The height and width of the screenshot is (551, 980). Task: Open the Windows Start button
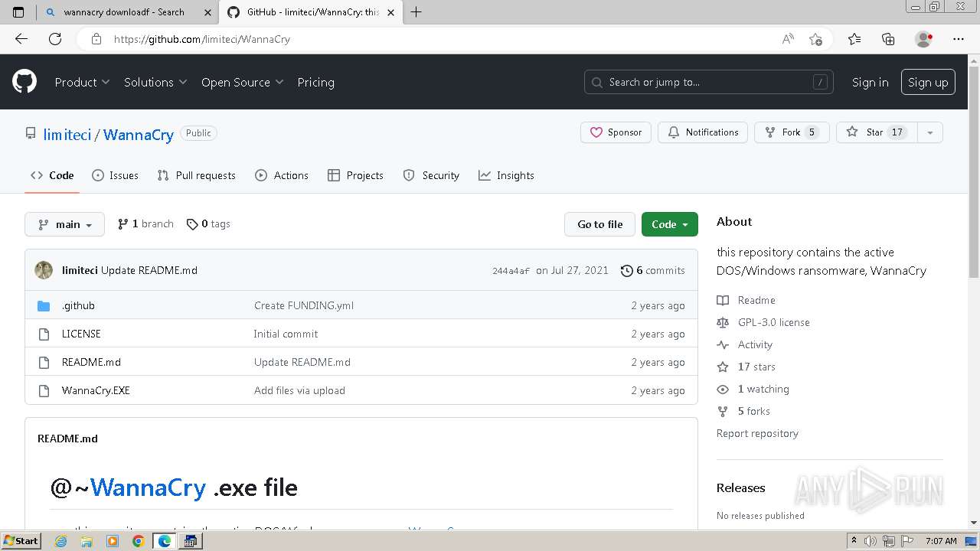pos(21,541)
